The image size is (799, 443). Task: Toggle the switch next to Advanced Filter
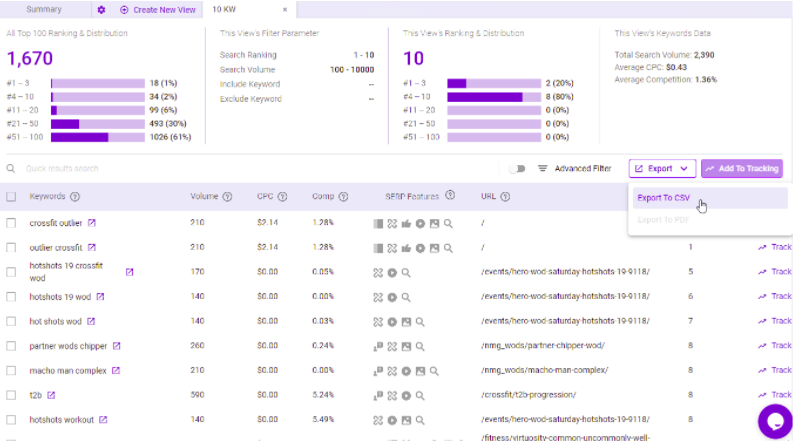(x=518, y=168)
